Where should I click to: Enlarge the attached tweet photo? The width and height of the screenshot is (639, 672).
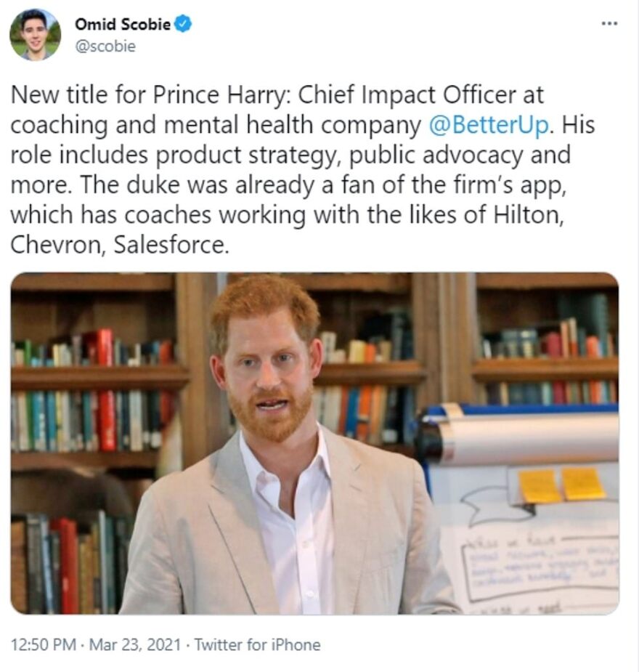pos(314,443)
